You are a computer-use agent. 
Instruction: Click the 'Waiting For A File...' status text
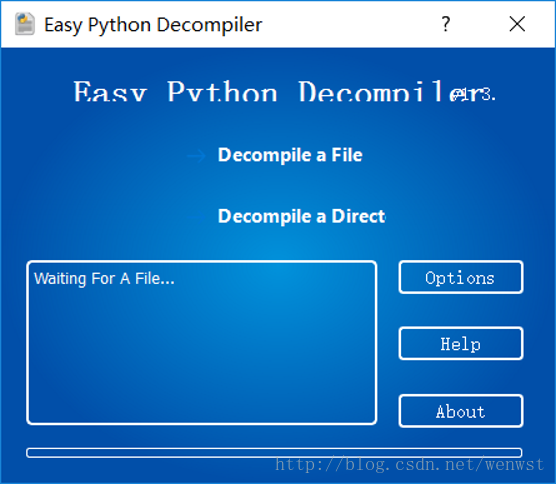[x=104, y=279]
